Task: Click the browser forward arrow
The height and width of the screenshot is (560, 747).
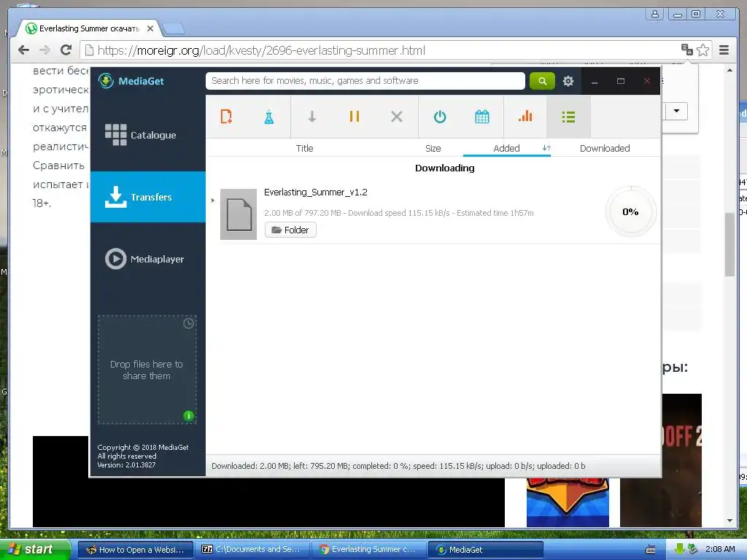Action: pos(44,50)
